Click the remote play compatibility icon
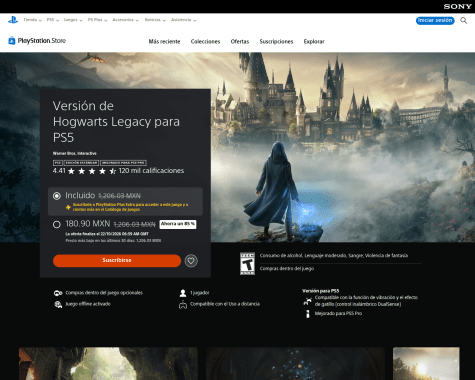The image size is (475, 380). (x=183, y=304)
